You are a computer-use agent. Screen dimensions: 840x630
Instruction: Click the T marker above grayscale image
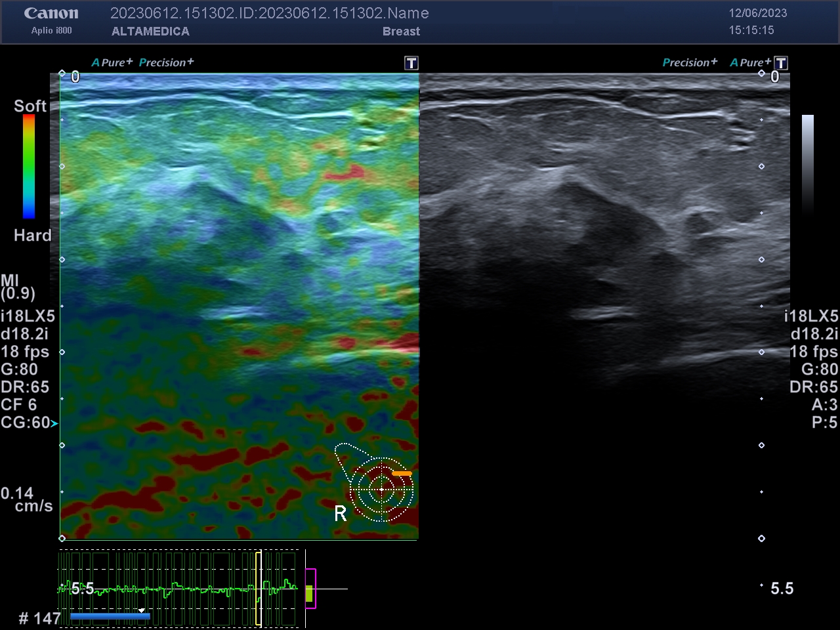click(x=781, y=63)
